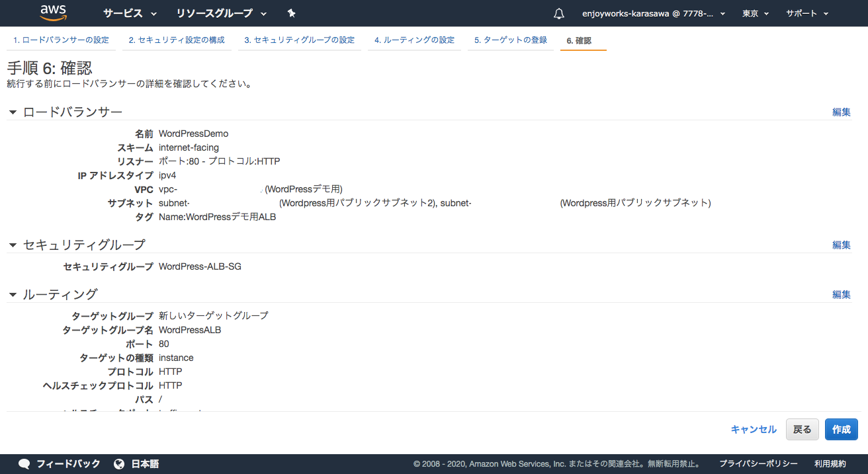Go to step 5 ターゲットの登録 tab
Viewport: 868px width, 474px height.
point(511,40)
